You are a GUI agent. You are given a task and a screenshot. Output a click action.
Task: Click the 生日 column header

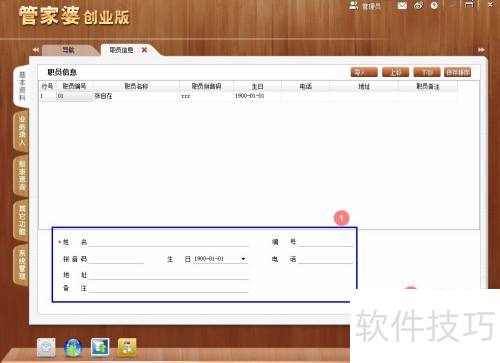point(257,86)
